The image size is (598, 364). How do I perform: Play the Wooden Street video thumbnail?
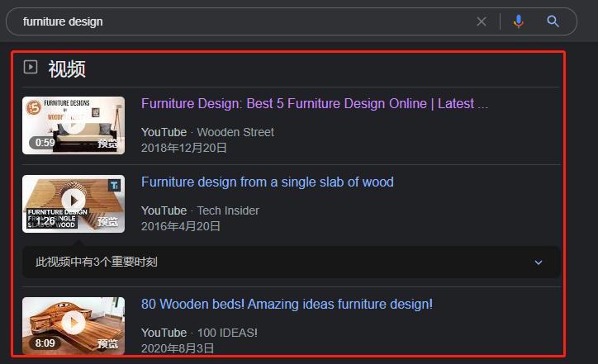pos(74,125)
